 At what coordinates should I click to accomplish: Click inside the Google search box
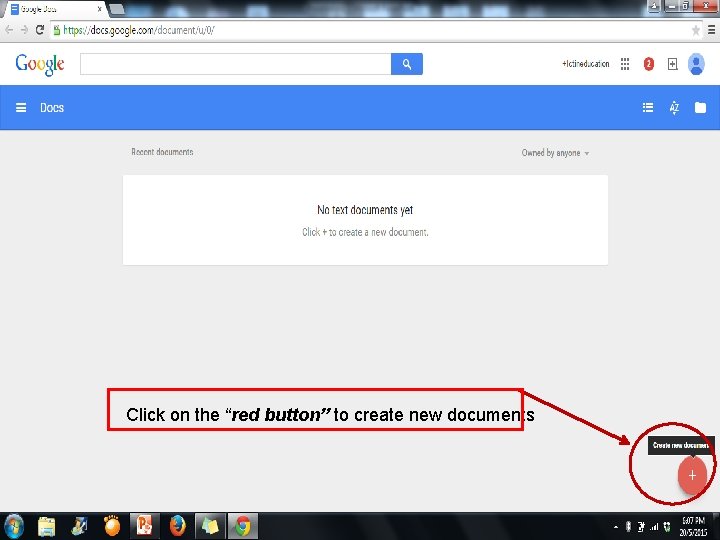(236, 64)
